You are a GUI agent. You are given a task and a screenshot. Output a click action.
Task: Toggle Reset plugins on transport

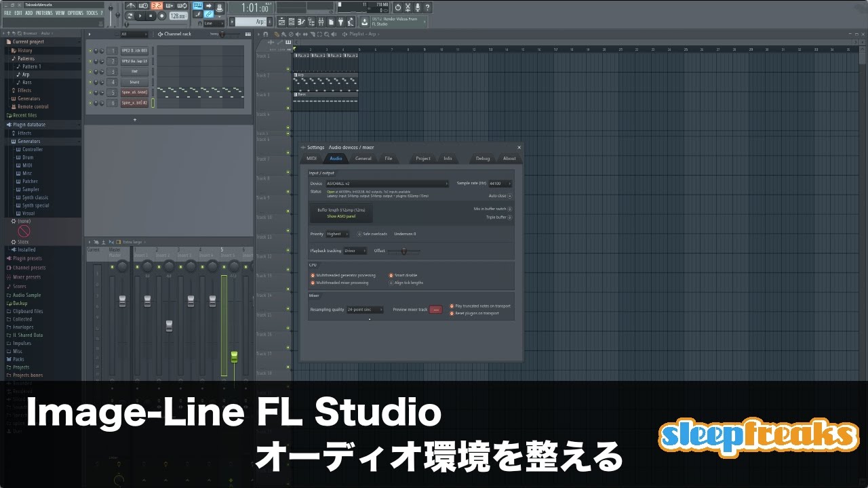tap(452, 313)
